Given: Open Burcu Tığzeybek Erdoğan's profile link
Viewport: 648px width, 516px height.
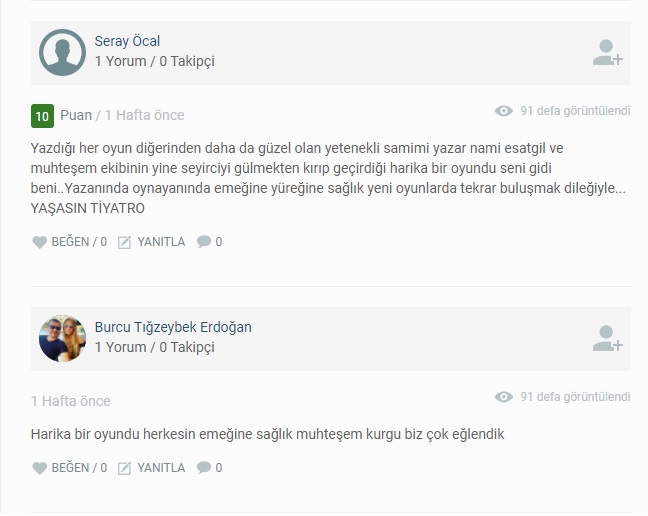Looking at the screenshot, I should click(173, 327).
